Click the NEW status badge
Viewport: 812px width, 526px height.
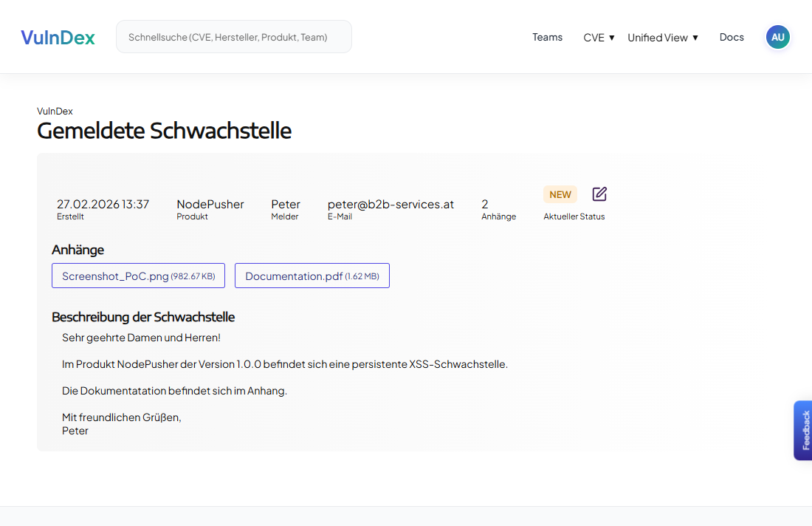point(560,194)
